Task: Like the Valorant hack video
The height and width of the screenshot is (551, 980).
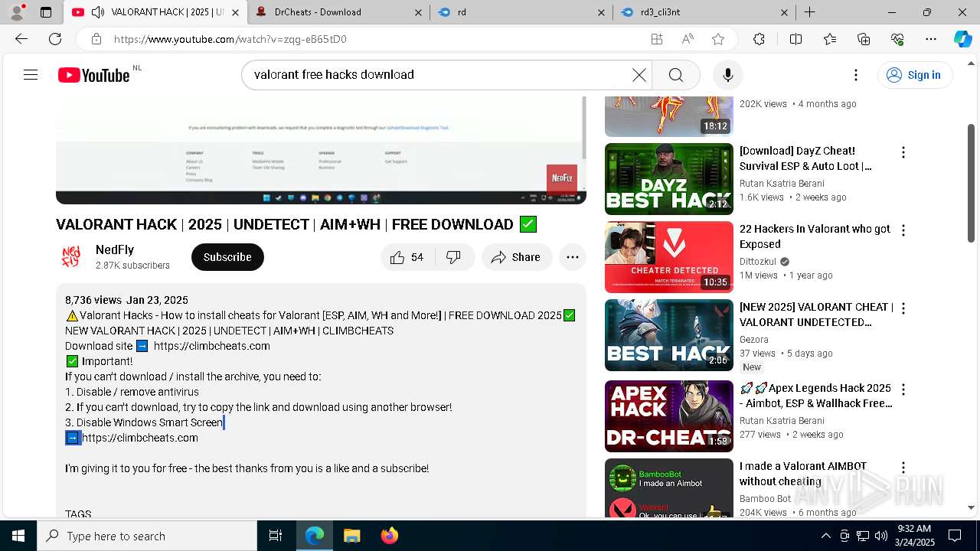Action: [x=407, y=257]
